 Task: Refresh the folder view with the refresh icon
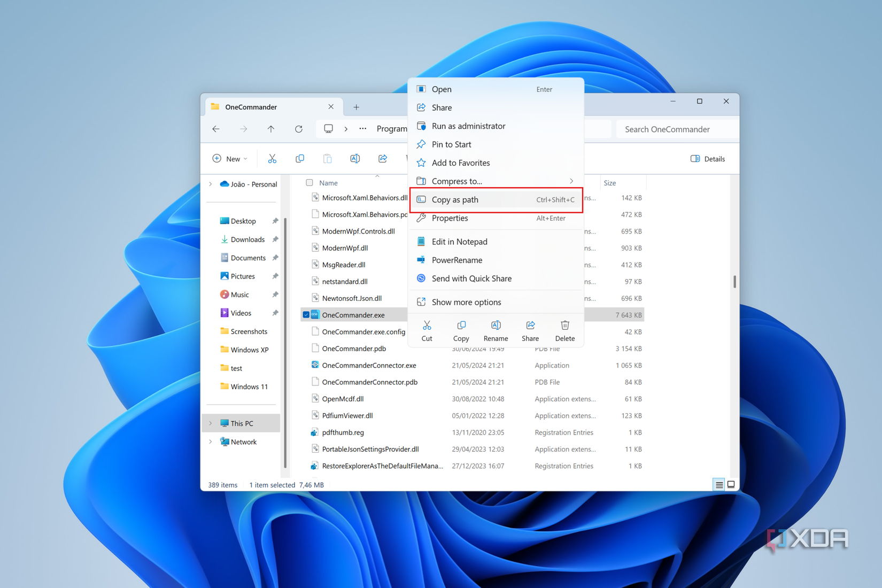click(x=299, y=129)
